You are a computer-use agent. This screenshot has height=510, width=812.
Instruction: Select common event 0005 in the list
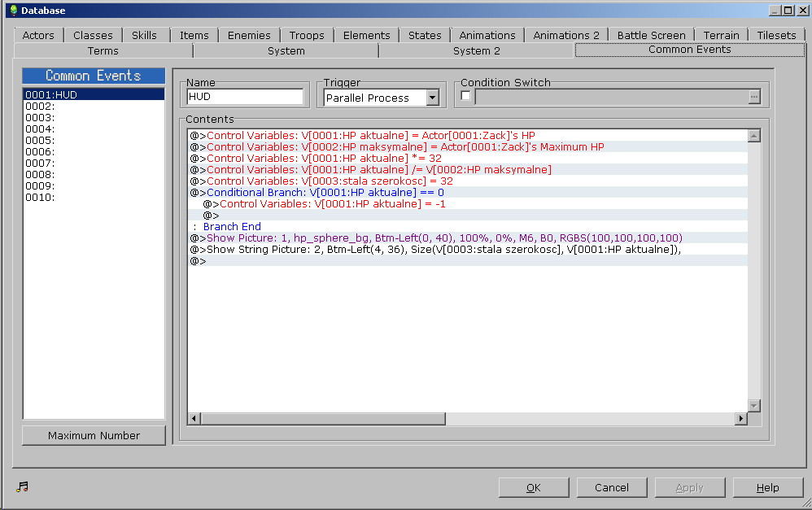pyautogui.click(x=94, y=141)
